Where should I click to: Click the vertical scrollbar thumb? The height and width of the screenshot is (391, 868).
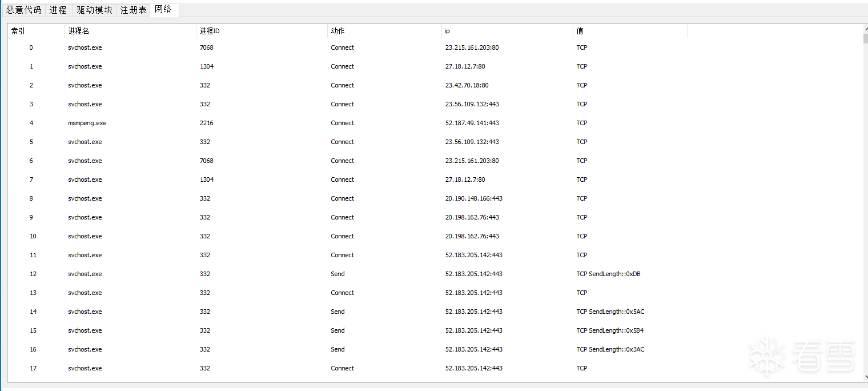865,38
